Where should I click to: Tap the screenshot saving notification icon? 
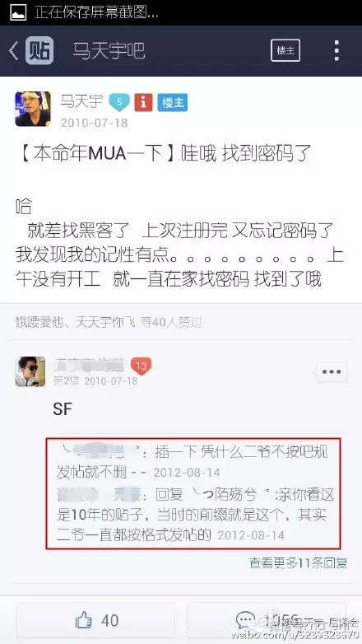tap(18, 12)
